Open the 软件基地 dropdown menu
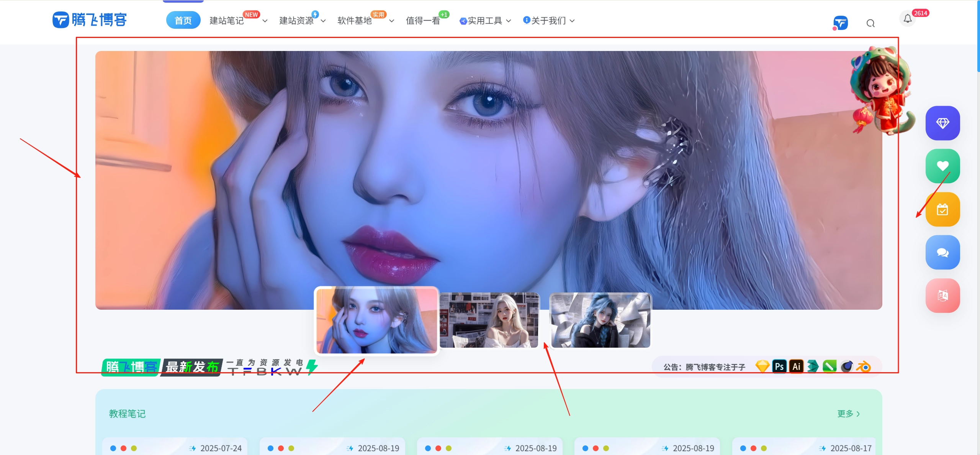The height and width of the screenshot is (455, 980). point(355,21)
